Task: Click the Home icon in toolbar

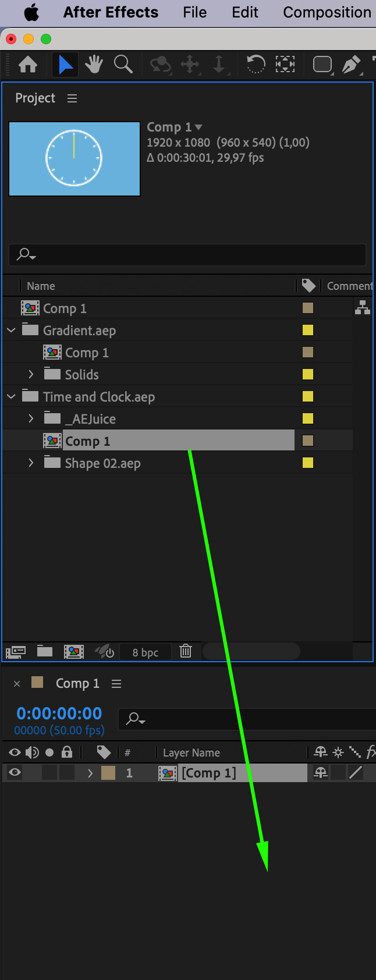Action: pyautogui.click(x=28, y=64)
